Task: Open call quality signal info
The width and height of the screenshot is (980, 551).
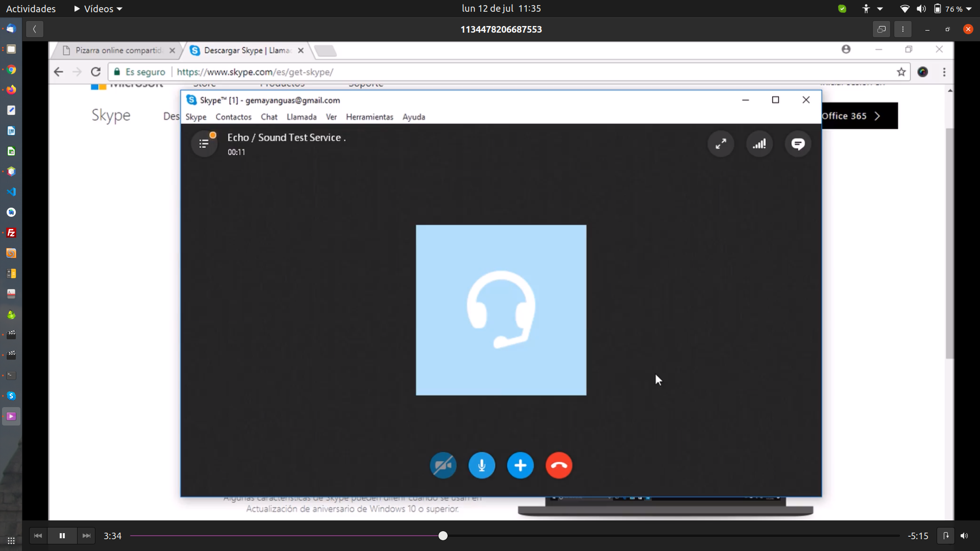Action: (x=759, y=144)
